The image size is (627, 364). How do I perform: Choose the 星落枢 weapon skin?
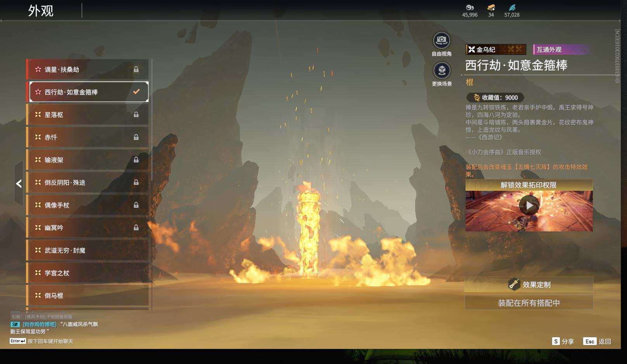click(x=88, y=115)
